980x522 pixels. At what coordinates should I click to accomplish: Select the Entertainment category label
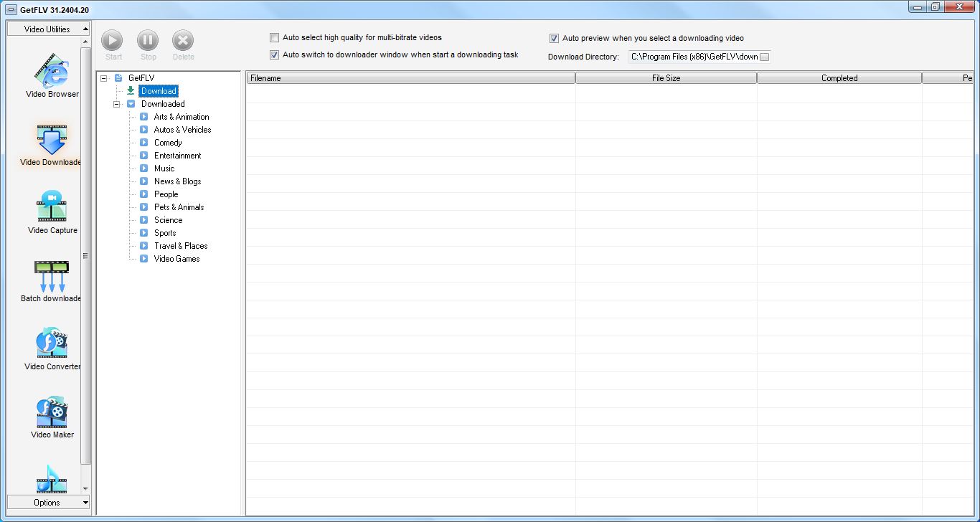click(177, 156)
